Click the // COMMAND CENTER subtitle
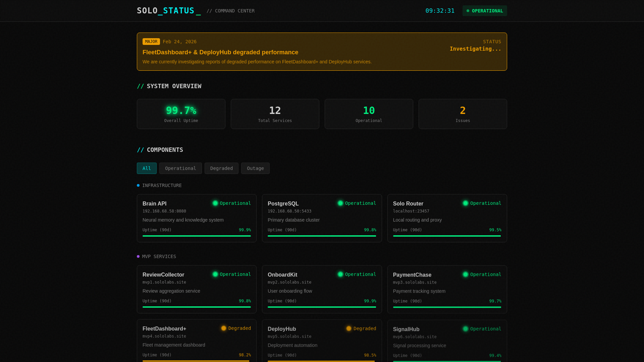 230,11
